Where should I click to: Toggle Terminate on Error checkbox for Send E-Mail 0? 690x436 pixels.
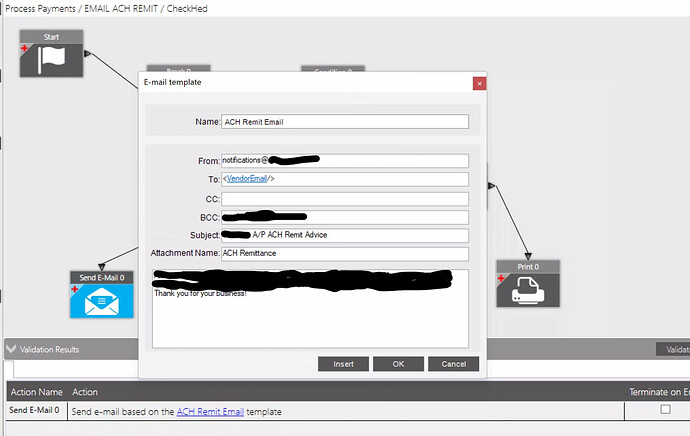(665, 410)
